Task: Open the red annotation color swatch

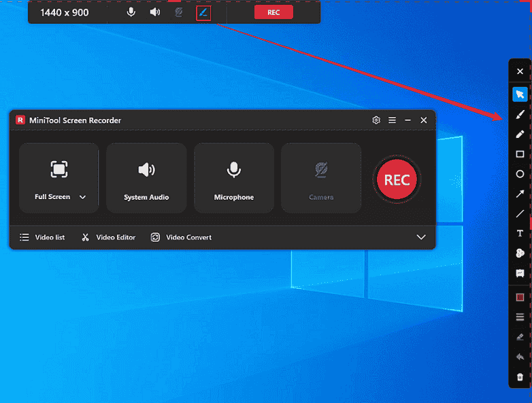Action: coord(520,297)
